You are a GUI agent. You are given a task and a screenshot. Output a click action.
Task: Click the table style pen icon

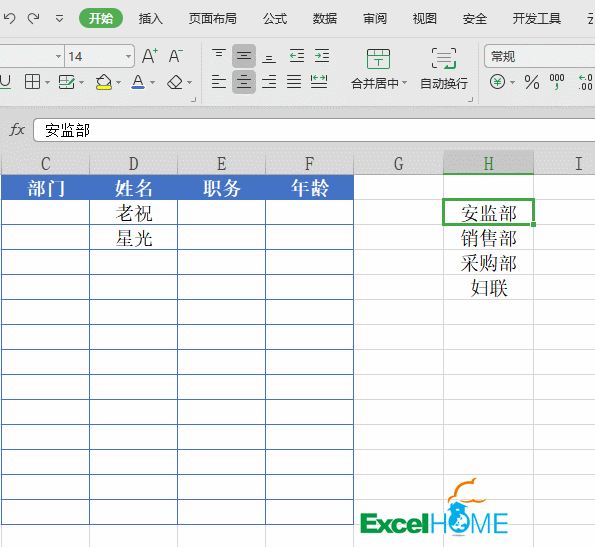point(67,82)
